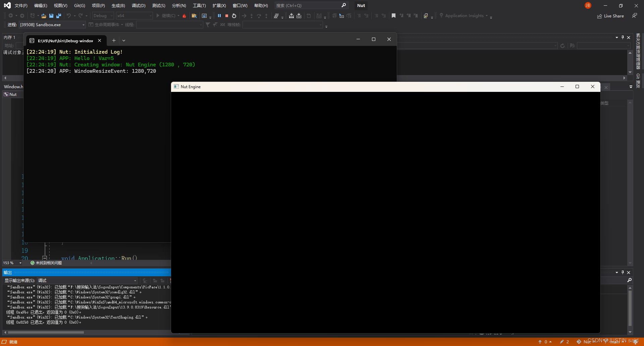Toggle auto-hide pin on Memory 1 panel
644x346 pixels.
[x=623, y=37]
